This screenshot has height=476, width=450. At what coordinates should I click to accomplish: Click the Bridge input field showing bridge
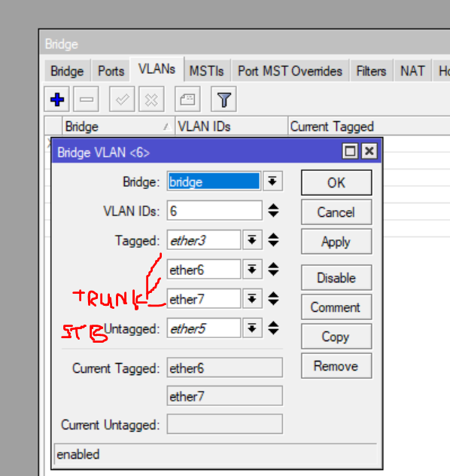click(x=214, y=182)
